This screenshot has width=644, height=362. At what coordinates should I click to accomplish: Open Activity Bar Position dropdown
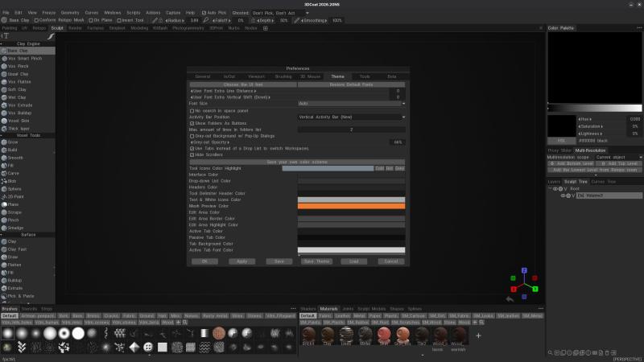[352, 117]
